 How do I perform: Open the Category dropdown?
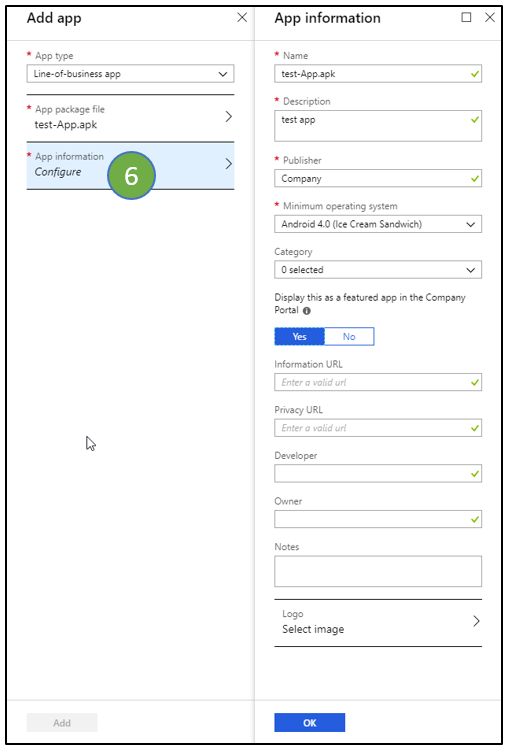(x=378, y=270)
